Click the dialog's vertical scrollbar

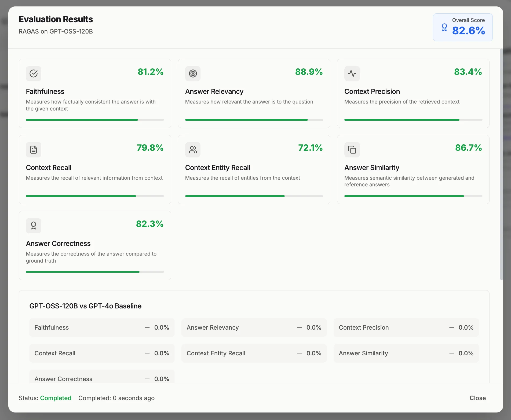[501, 164]
